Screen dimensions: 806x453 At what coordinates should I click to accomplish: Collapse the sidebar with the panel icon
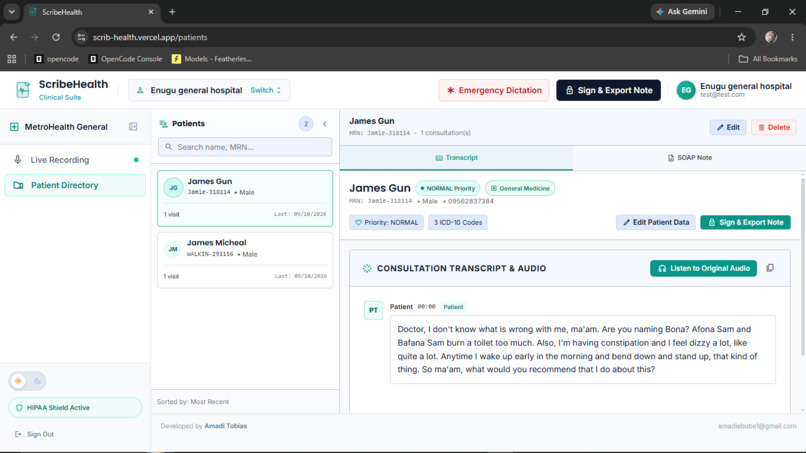133,126
